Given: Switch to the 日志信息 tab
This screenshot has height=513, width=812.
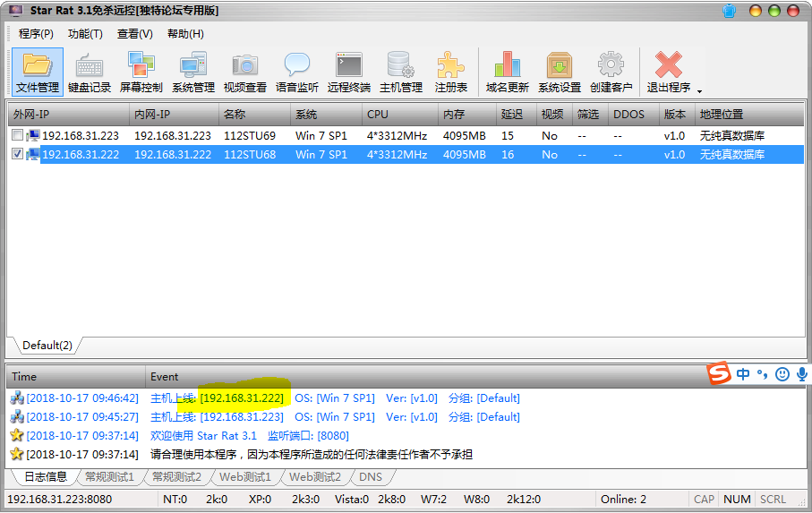Looking at the screenshot, I should [x=46, y=477].
